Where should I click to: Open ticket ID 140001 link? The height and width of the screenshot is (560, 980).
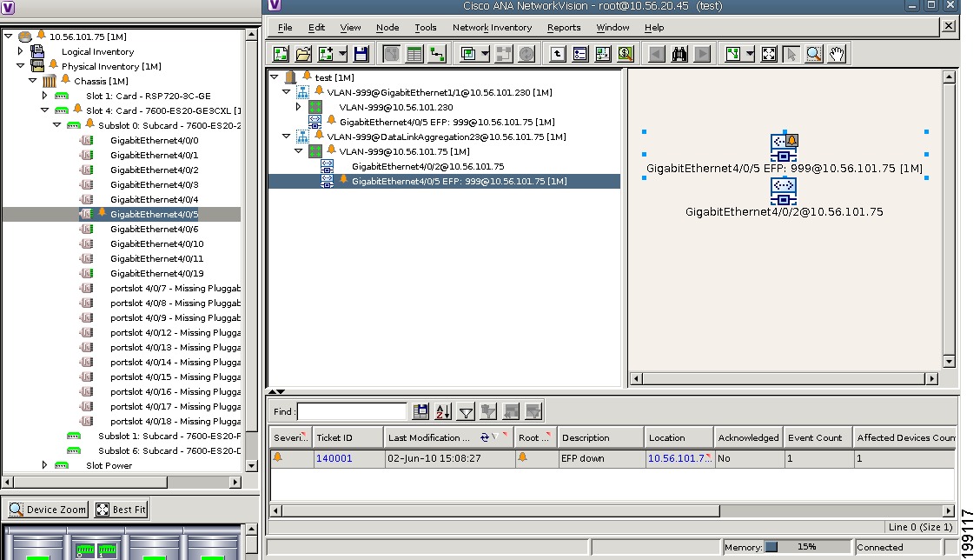coord(334,458)
